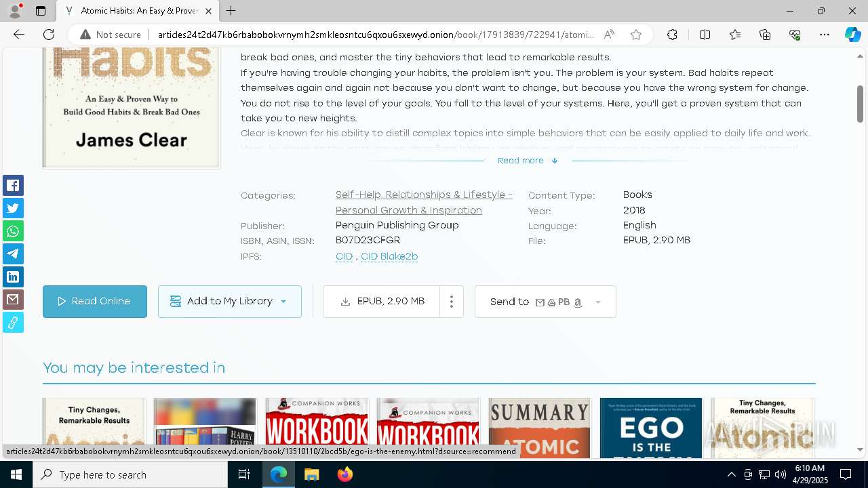The image size is (868, 488).
Task: Open Task View on the taskbar
Action: [244, 474]
